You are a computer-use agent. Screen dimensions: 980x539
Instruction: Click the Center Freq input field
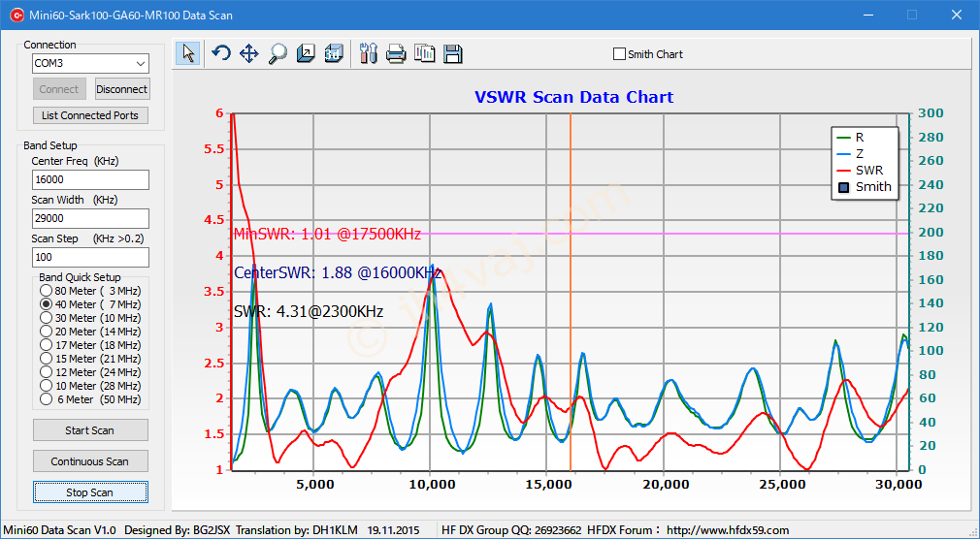[x=90, y=180]
